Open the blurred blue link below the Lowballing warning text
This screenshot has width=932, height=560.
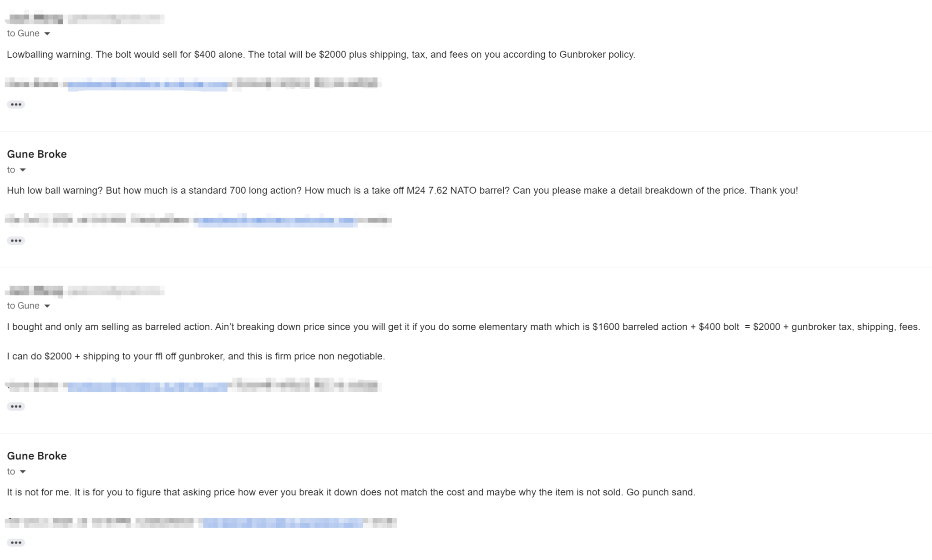(x=147, y=84)
